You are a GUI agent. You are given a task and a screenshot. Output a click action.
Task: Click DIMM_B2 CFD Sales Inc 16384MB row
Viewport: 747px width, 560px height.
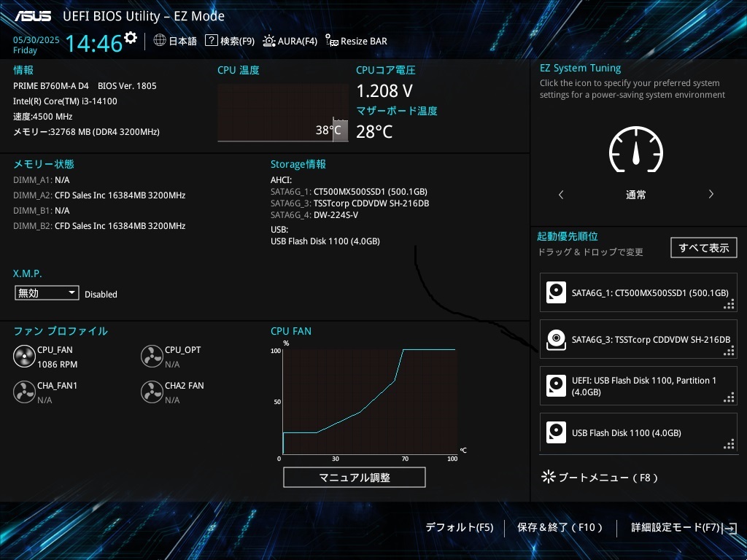click(99, 226)
